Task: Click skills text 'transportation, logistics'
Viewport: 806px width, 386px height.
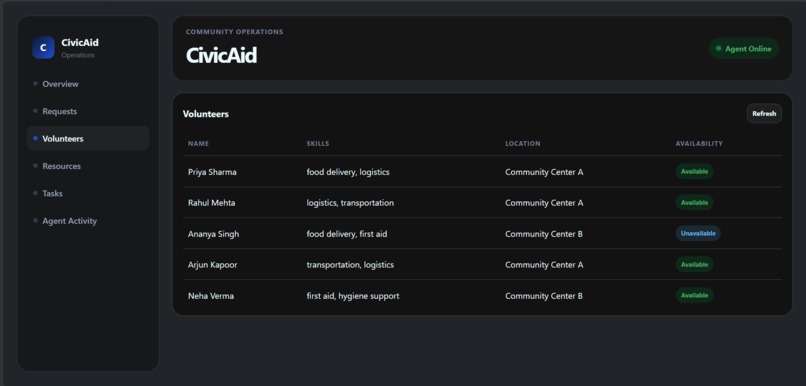Action: pos(350,265)
